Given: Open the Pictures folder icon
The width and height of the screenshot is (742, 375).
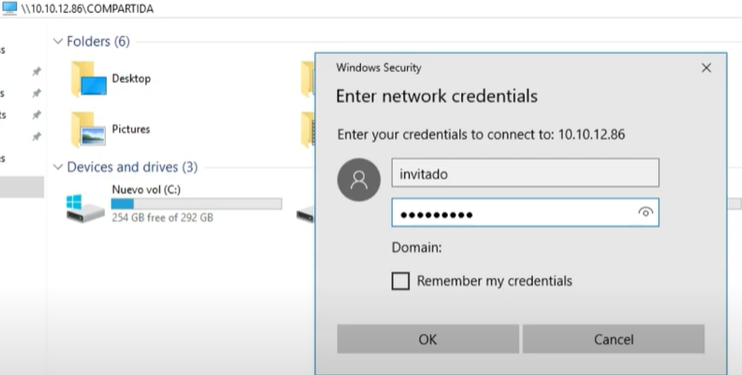Looking at the screenshot, I should [88, 130].
